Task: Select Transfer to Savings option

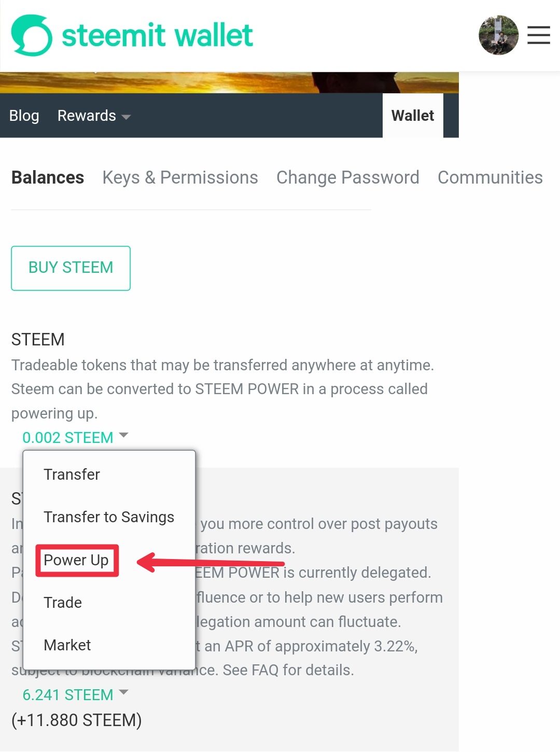Action: (109, 517)
